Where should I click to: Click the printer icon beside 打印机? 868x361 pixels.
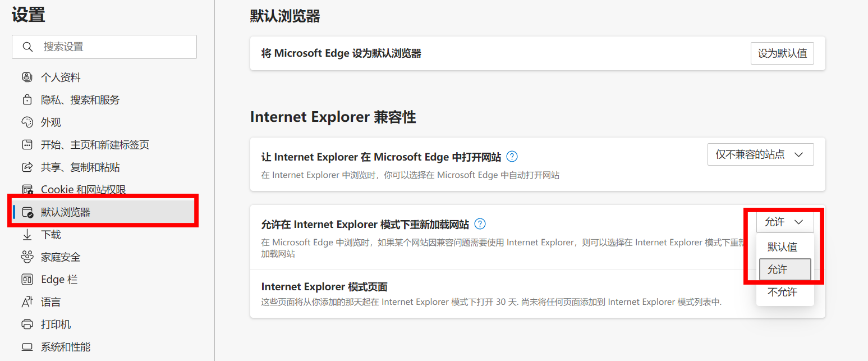(27, 324)
